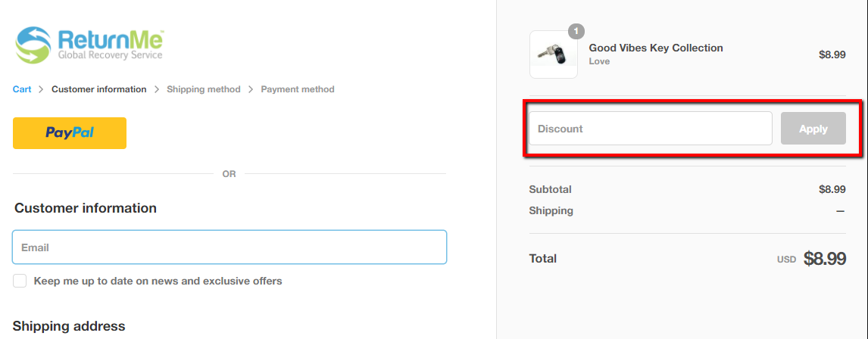Select Customer information breadcrumb

tap(99, 89)
